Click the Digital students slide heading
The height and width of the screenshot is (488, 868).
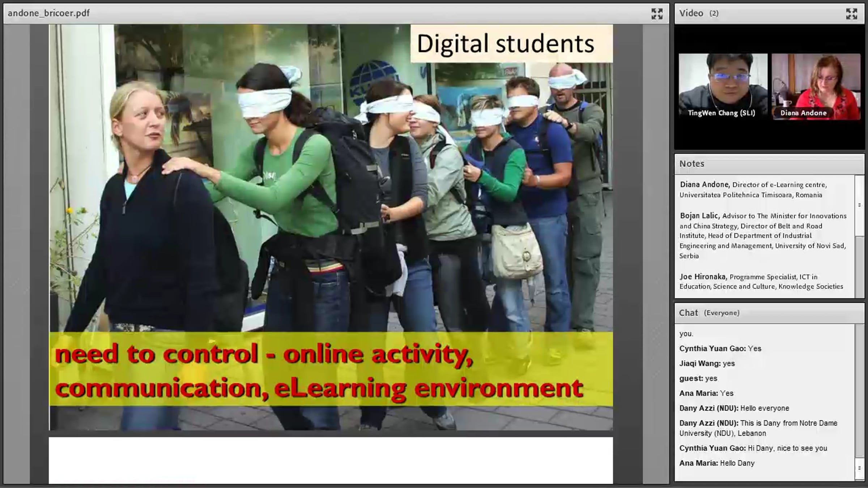(x=505, y=44)
